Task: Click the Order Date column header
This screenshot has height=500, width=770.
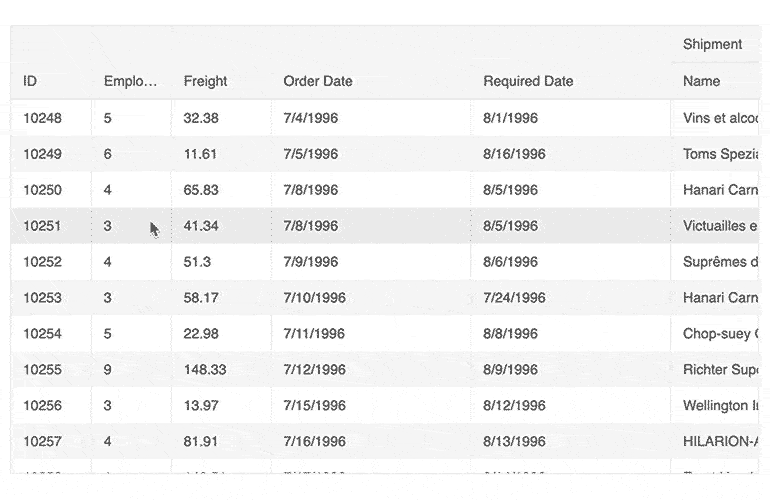Action: click(318, 81)
